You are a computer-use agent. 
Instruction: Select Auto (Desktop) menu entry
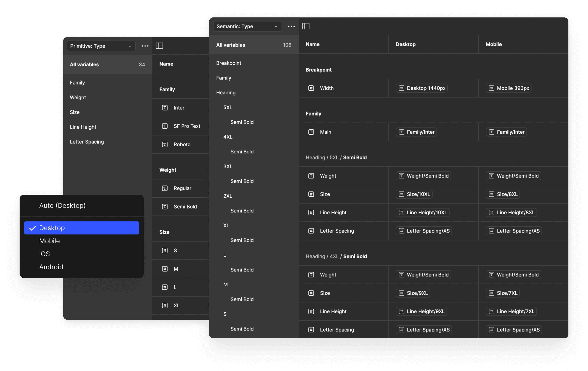62,206
